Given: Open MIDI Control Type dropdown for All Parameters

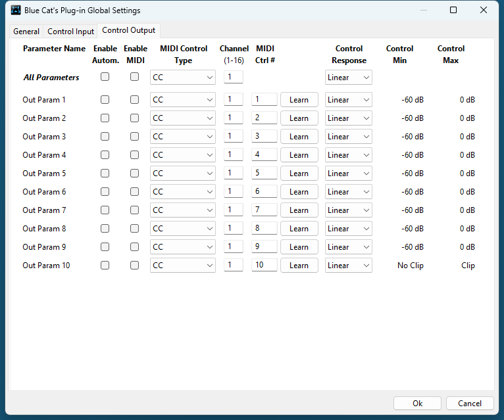Looking at the screenshot, I should (x=183, y=78).
